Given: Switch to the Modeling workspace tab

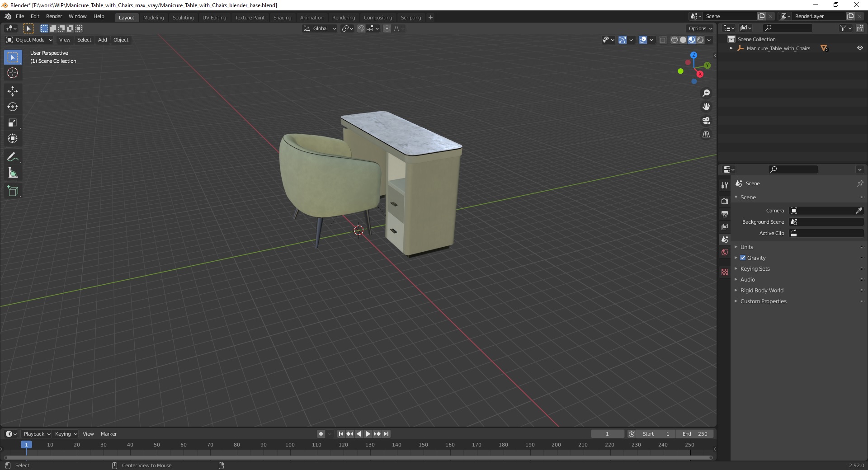Looking at the screenshot, I should 154,18.
